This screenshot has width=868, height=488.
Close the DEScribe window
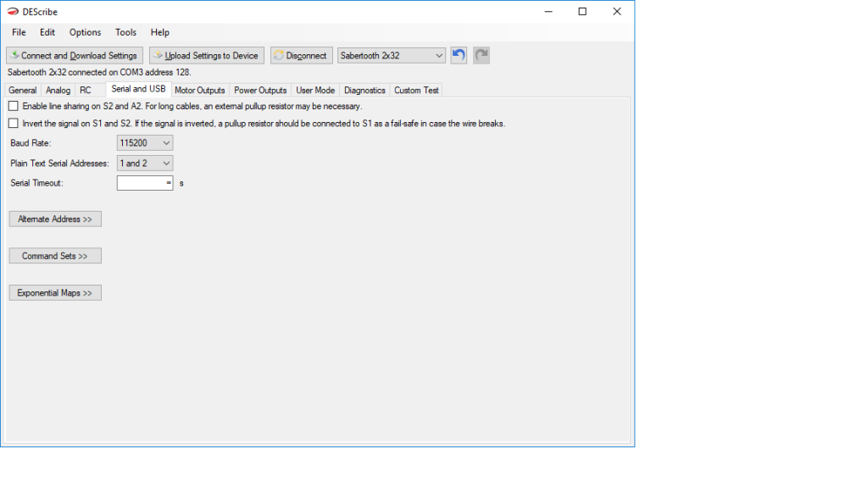click(x=617, y=12)
